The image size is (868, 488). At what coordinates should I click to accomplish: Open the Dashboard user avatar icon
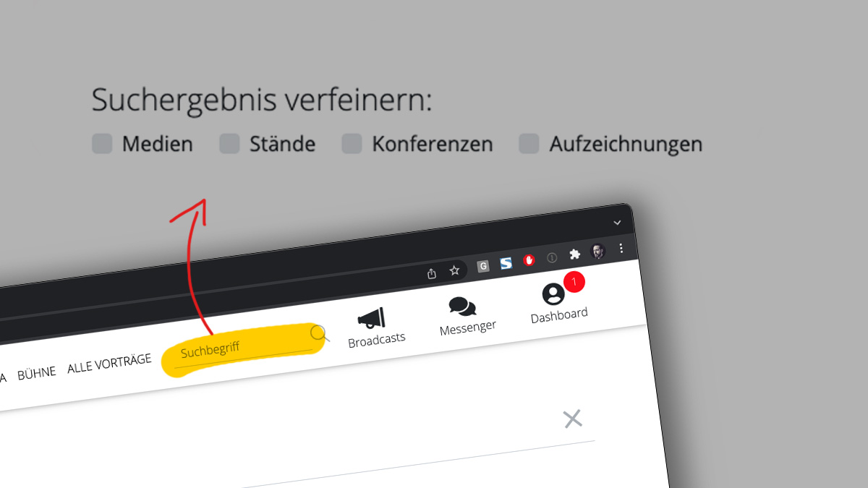click(553, 294)
